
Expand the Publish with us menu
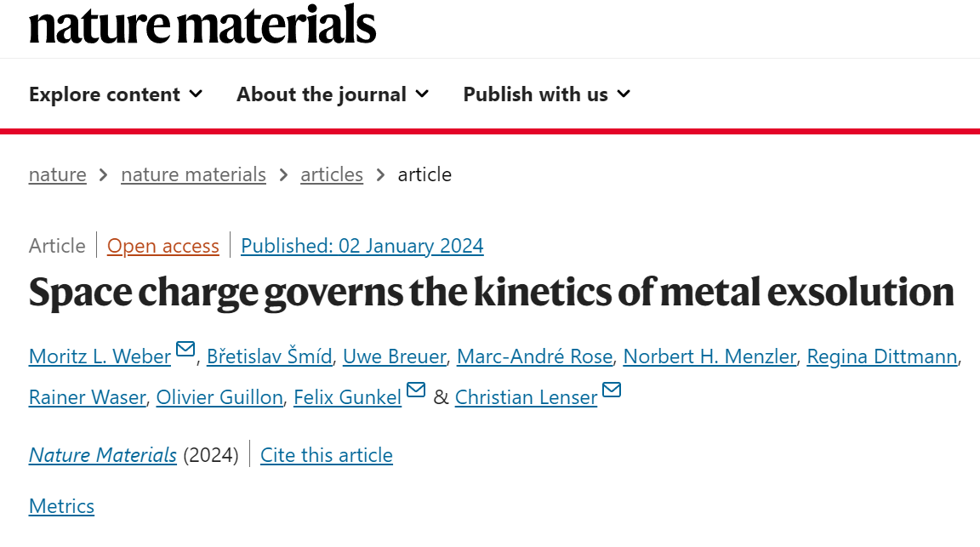pos(547,94)
